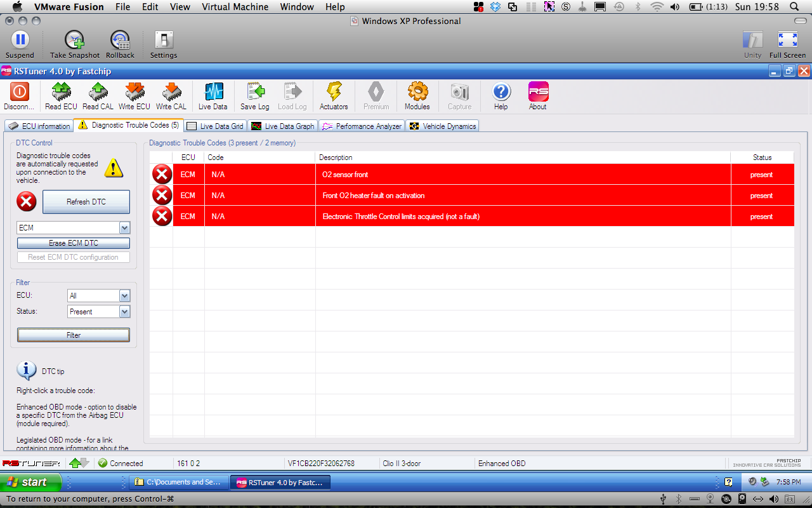Open VMware Settings switch icon
The width and height of the screenshot is (812, 508).
pos(164,39)
